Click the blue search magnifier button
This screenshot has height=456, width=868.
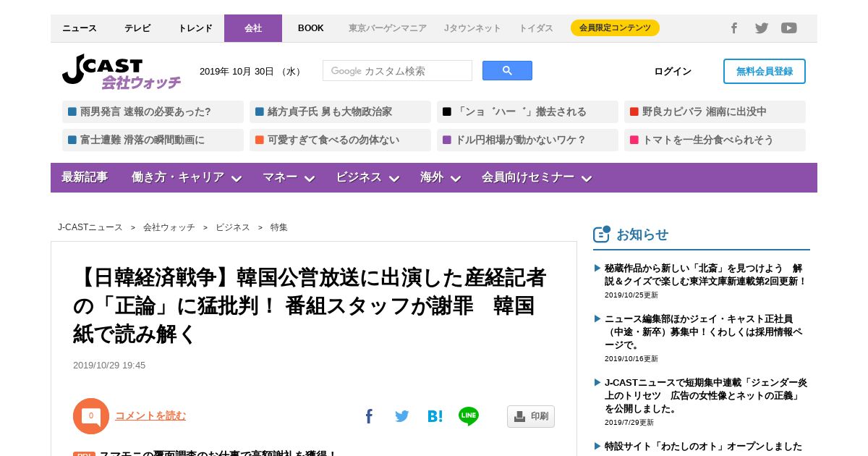pos(507,71)
